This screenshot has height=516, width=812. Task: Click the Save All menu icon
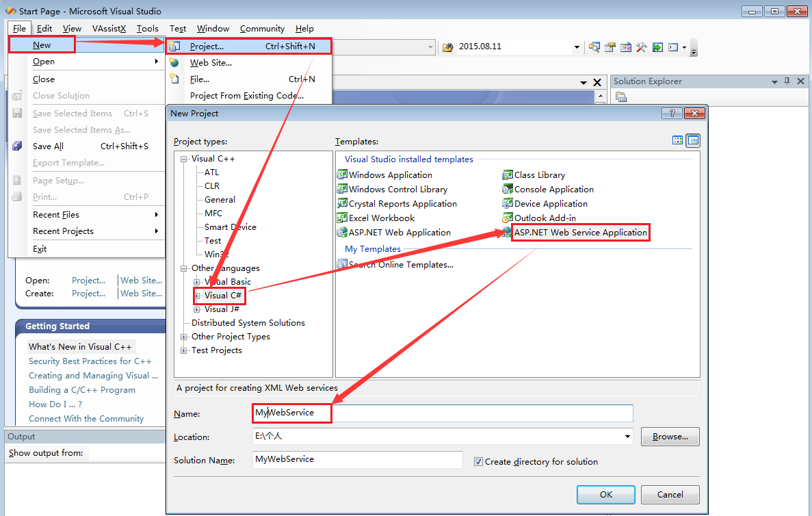coord(17,146)
